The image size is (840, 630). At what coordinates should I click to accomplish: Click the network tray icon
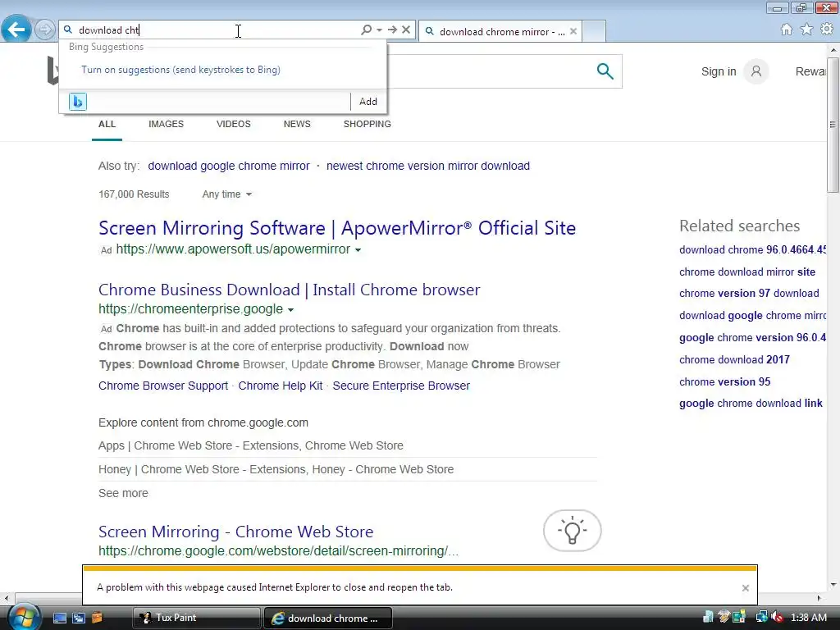pos(760,618)
